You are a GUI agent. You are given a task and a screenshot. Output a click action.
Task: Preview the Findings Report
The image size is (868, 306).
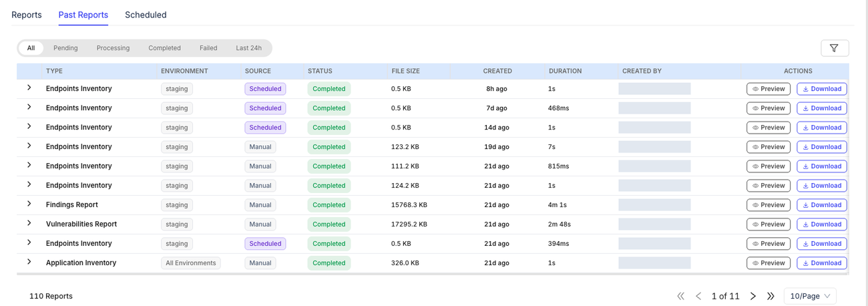tap(769, 205)
